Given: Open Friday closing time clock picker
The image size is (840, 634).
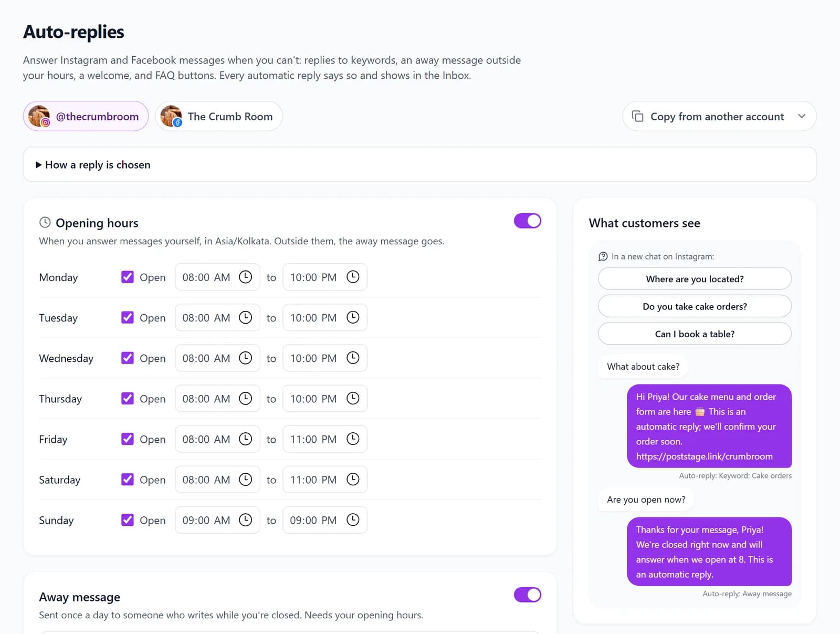Looking at the screenshot, I should pos(353,439).
